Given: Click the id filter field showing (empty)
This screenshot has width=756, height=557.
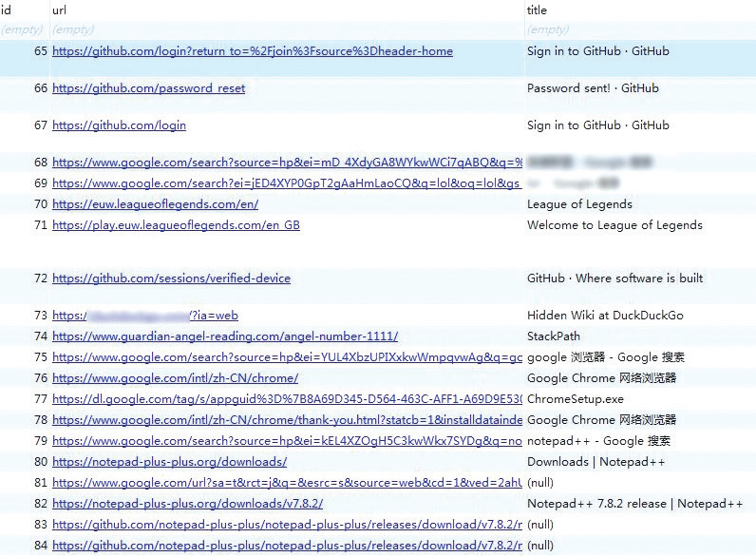Looking at the screenshot, I should pyautogui.click(x=22, y=29).
